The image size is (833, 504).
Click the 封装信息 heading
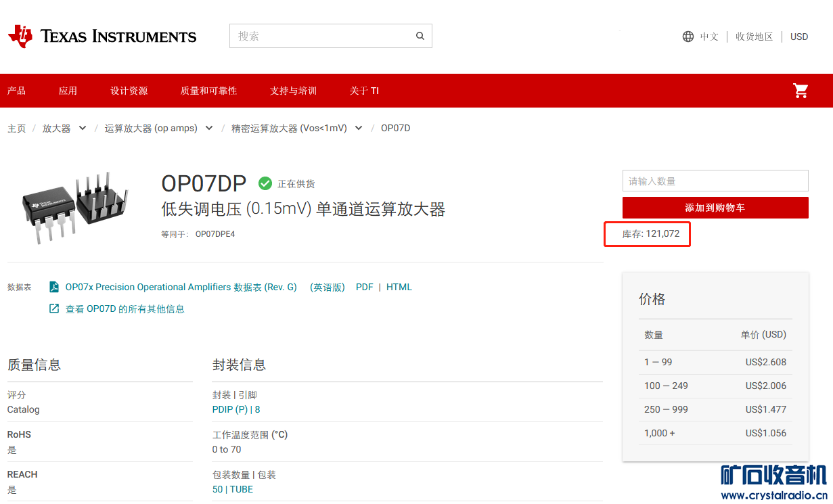pyautogui.click(x=239, y=365)
